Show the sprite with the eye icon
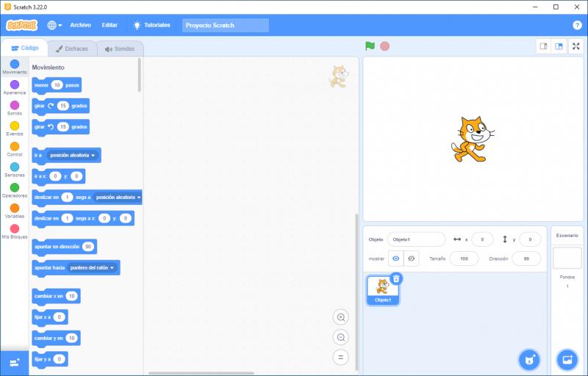Image resolution: width=588 pixels, height=376 pixels. click(x=395, y=258)
